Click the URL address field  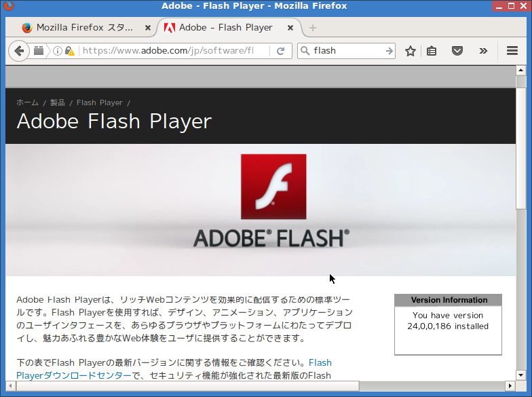pyautogui.click(x=168, y=51)
